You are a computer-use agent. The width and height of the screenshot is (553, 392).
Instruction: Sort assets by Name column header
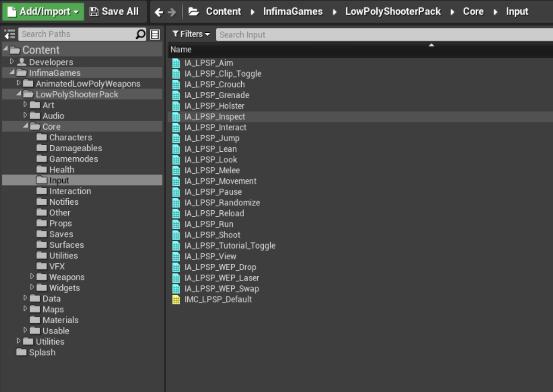tap(181, 49)
